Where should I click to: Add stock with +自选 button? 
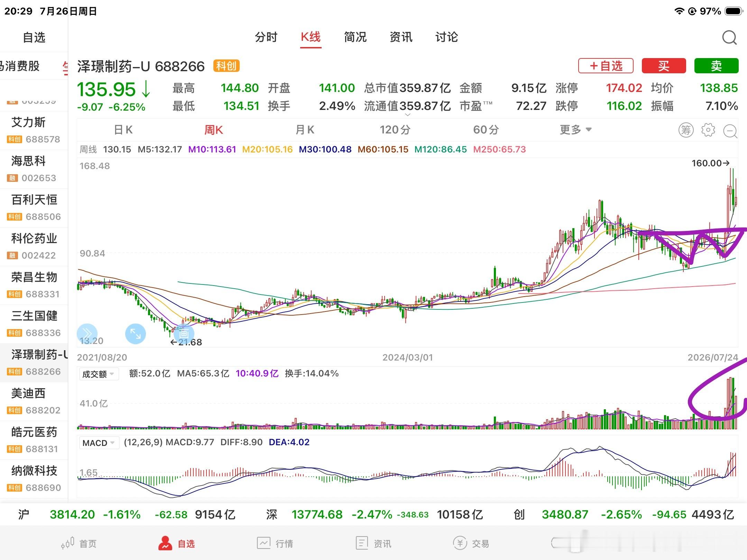tap(606, 66)
